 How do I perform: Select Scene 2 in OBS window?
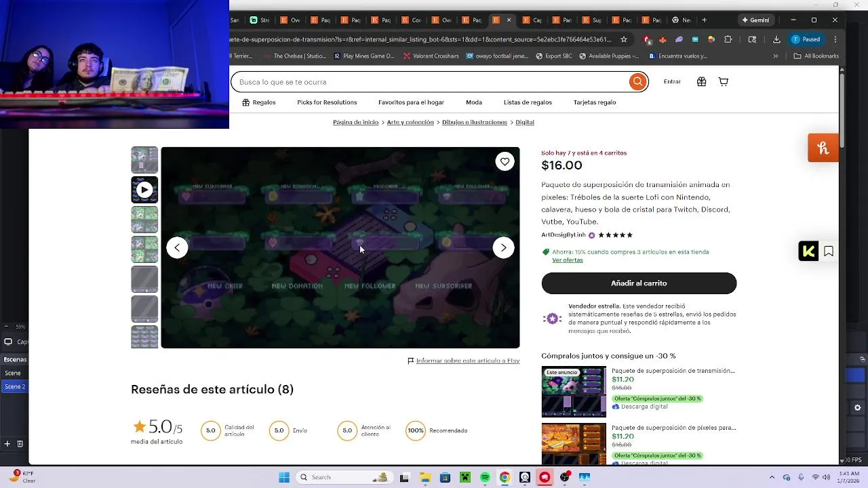pos(14,387)
